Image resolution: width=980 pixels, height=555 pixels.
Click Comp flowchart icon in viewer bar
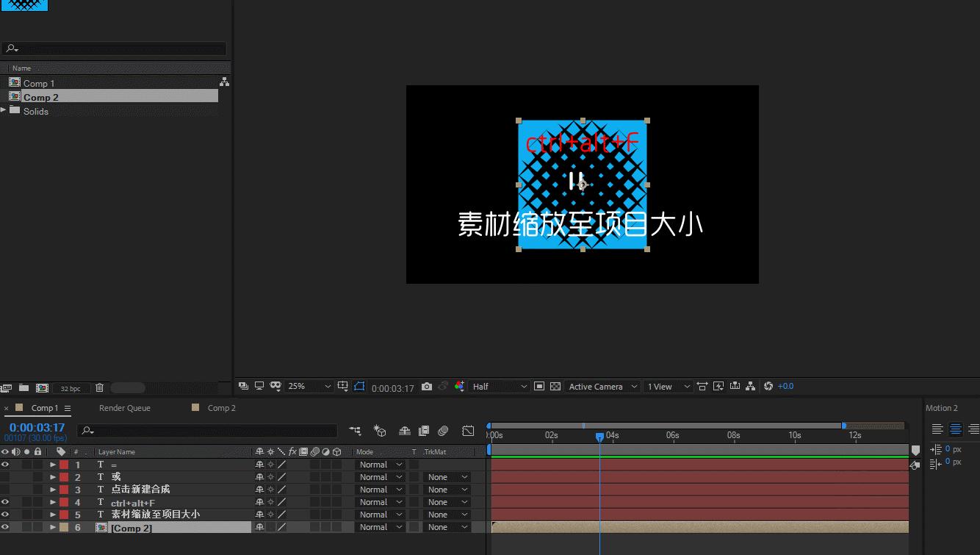(x=750, y=386)
